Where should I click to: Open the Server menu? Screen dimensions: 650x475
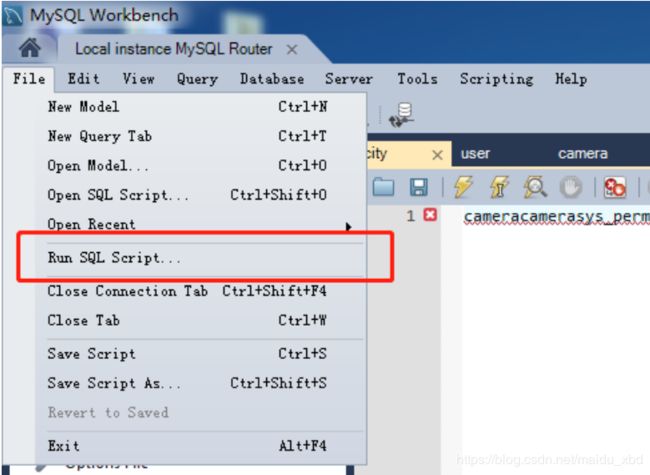pos(349,79)
